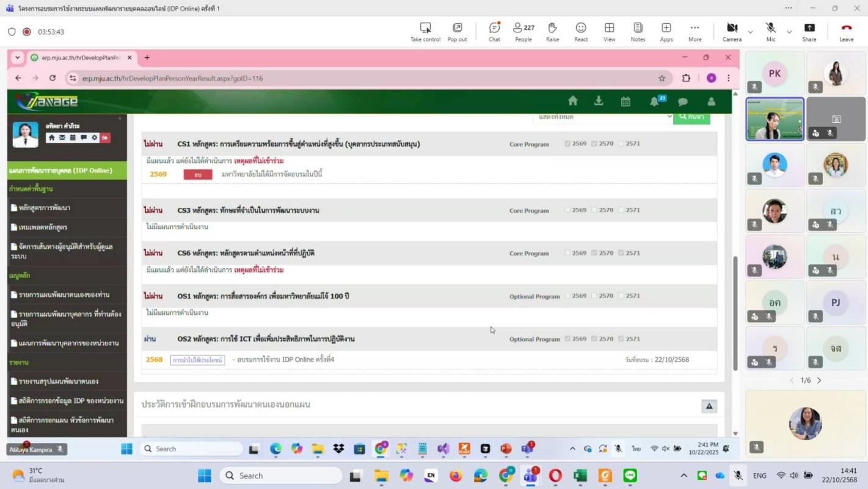Viewport: 868px width, 489px height.
Task: Toggle the 2571 checkbox for OS1 course
Action: (x=621, y=296)
